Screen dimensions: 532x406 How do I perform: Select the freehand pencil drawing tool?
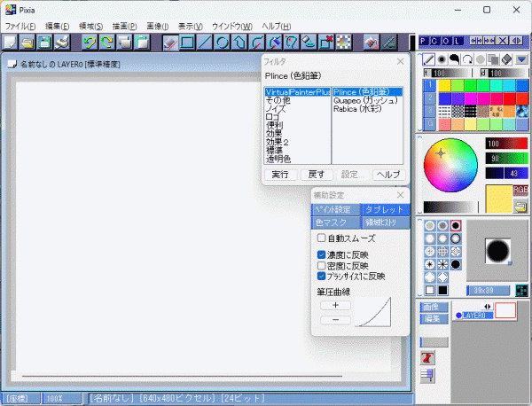tap(170, 43)
